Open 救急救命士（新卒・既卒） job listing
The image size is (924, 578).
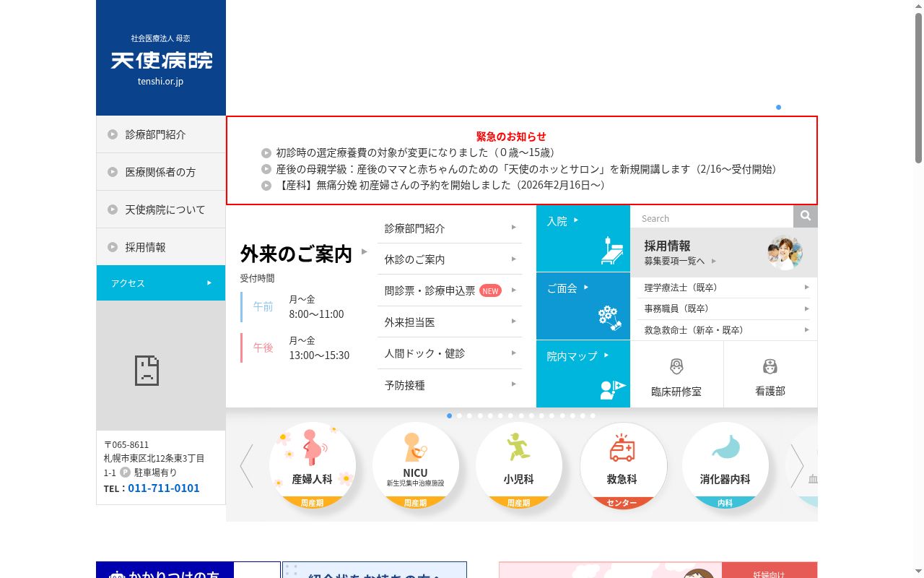(x=724, y=330)
